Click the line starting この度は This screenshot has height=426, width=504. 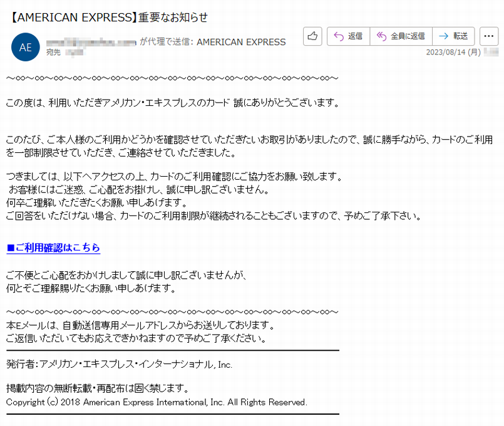(x=173, y=103)
